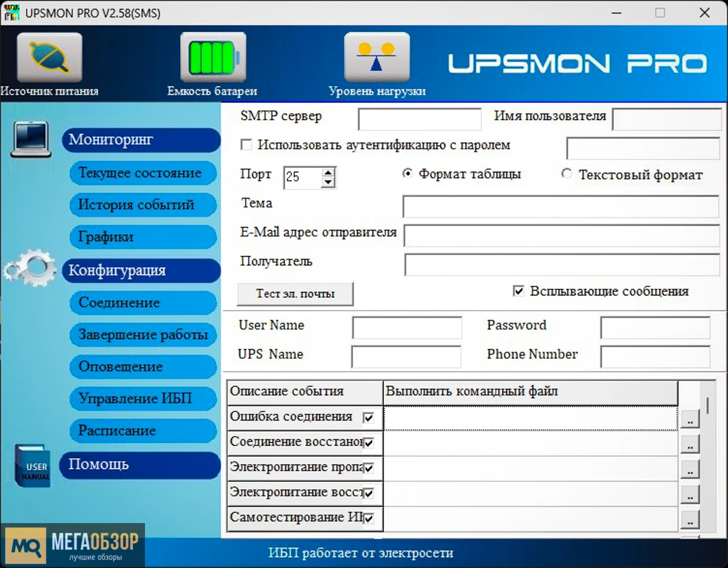Increase the Порт value with the up arrow
Screen dimensions: 728x568
pyautogui.click(x=329, y=173)
